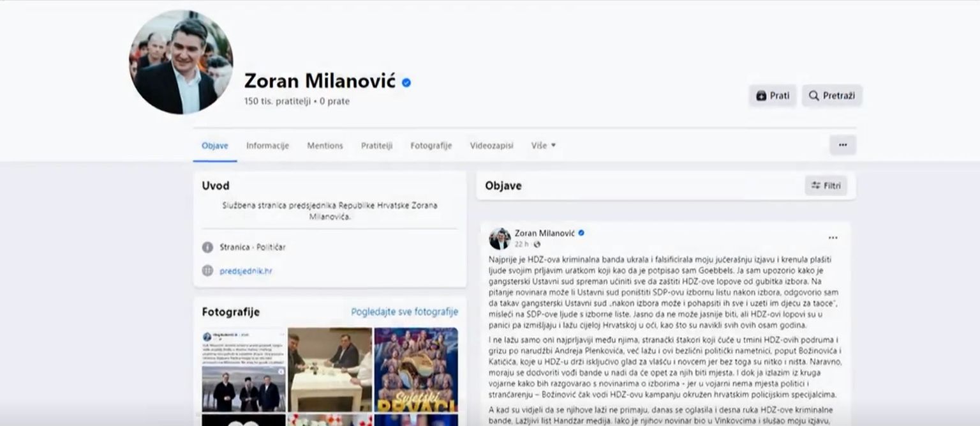Screen dimensions: 980x426
Task: Open the Svjetski Prvaci photo thumbnail
Action: pos(416,370)
